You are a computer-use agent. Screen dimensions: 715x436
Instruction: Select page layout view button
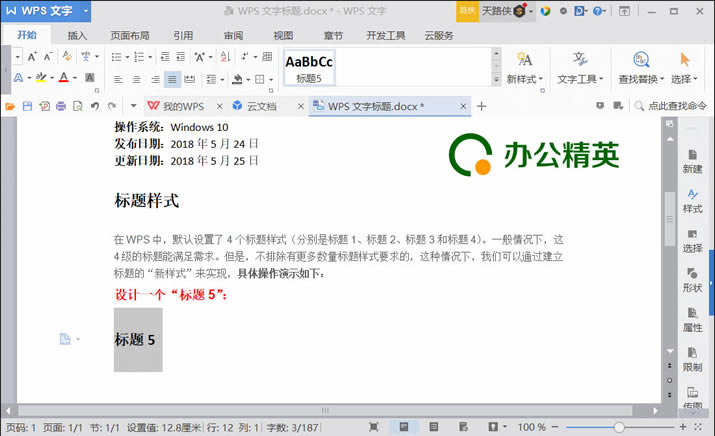pos(404,427)
